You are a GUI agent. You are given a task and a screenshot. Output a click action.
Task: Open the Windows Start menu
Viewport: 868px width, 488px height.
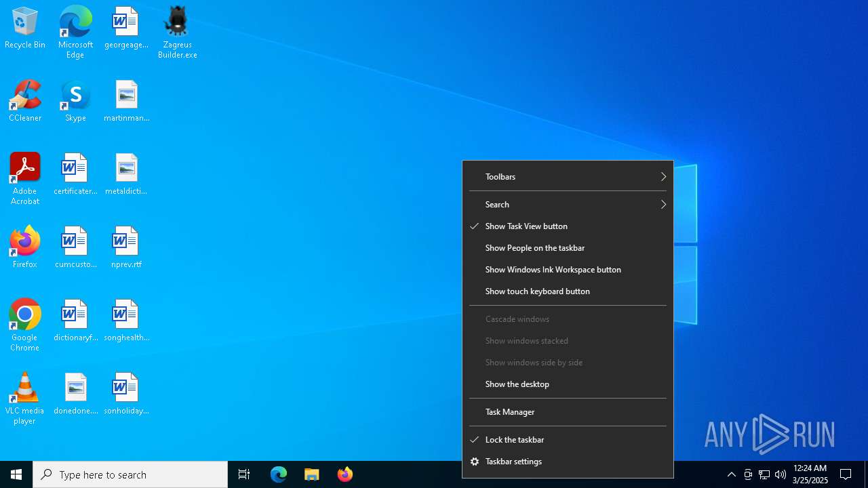16,474
